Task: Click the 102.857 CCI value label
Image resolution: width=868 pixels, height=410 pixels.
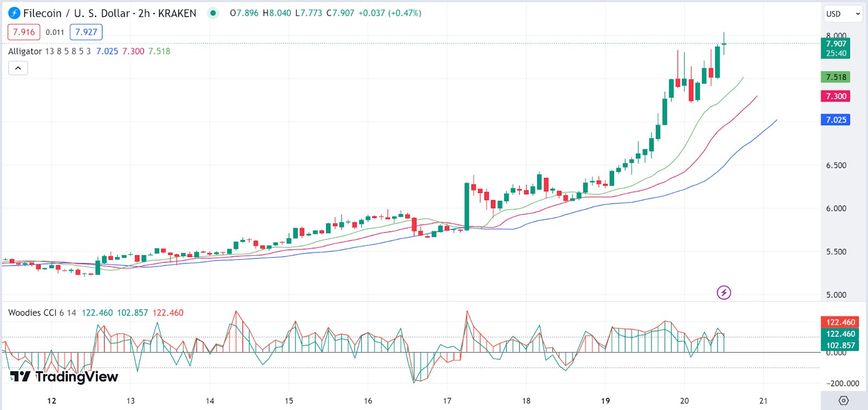Action: click(840, 345)
